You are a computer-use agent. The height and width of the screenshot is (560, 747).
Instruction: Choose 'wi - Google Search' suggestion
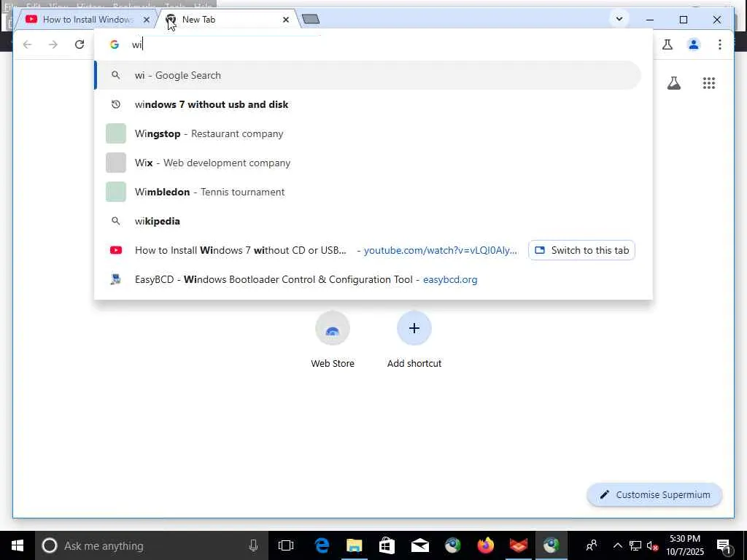coord(368,75)
